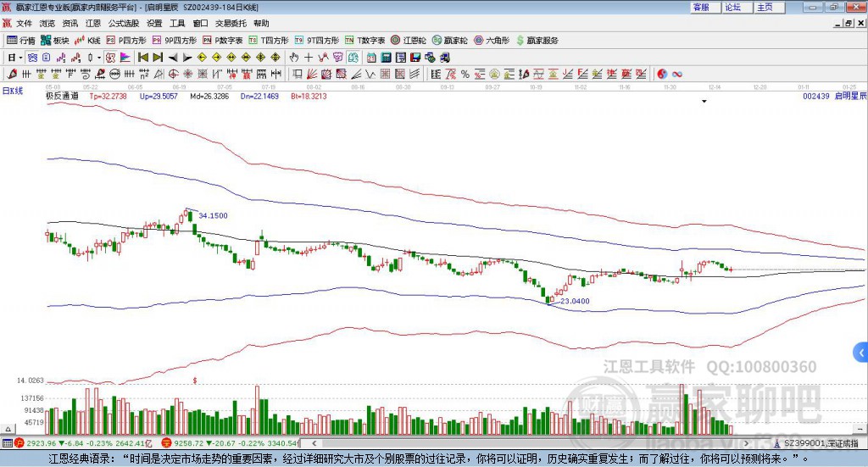Viewport: 868px width, 467px height.
Task: Open the 9P四方形 tool
Action: pos(175,41)
